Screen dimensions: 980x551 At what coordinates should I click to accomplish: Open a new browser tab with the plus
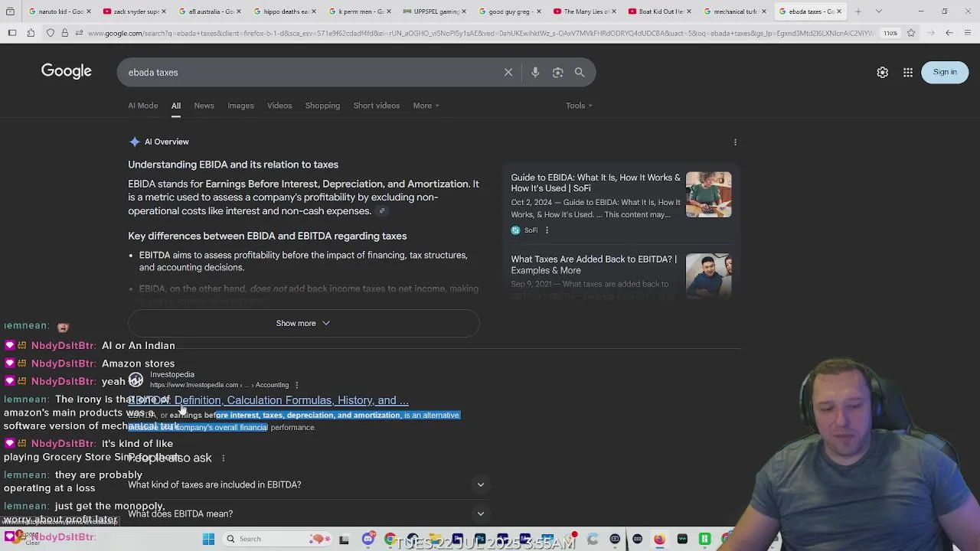tap(857, 11)
